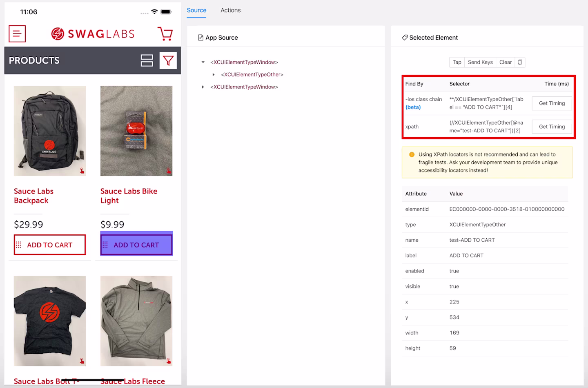Click the enabled attribute value true
The image size is (588, 388).
pyautogui.click(x=454, y=271)
